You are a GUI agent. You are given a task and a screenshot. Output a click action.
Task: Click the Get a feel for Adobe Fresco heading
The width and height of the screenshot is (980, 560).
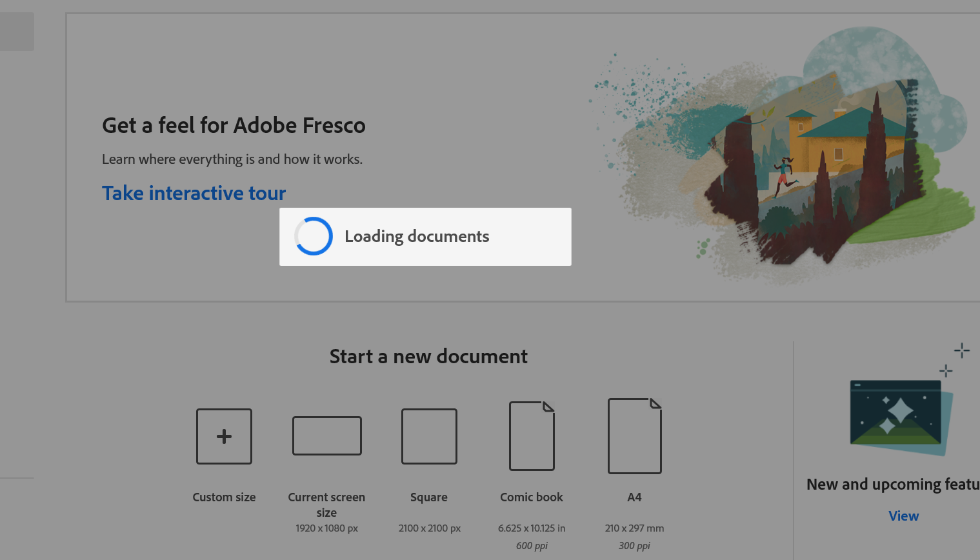pyautogui.click(x=234, y=125)
